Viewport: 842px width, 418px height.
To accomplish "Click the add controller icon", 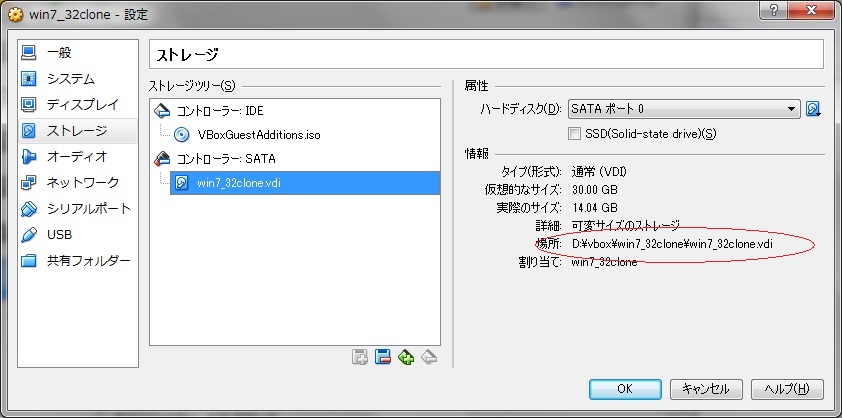I will tap(359, 357).
